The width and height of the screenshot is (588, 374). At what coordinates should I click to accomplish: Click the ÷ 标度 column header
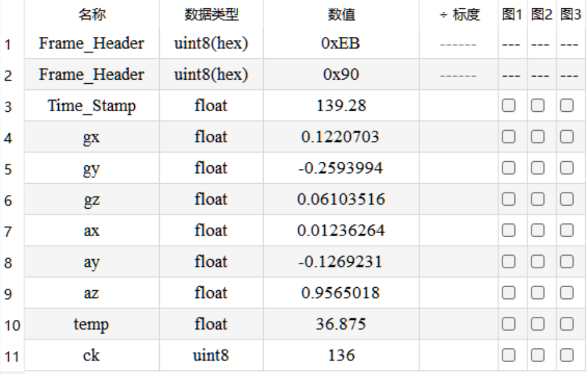point(459,14)
